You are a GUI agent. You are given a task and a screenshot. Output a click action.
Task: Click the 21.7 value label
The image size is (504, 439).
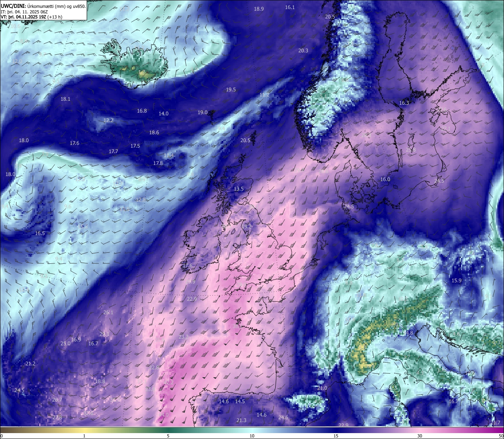coord(495,423)
